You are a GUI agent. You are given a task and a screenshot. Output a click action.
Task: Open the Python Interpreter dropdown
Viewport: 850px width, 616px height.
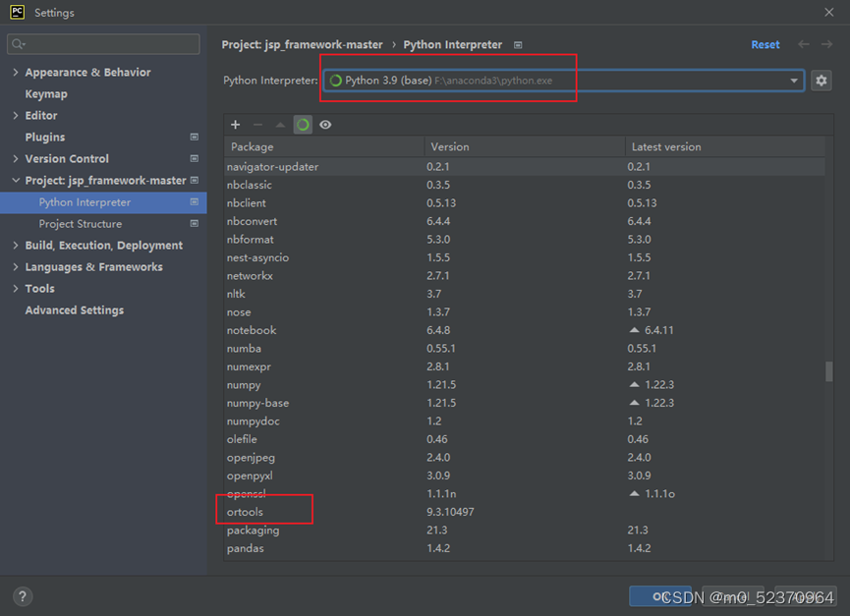coord(564,81)
